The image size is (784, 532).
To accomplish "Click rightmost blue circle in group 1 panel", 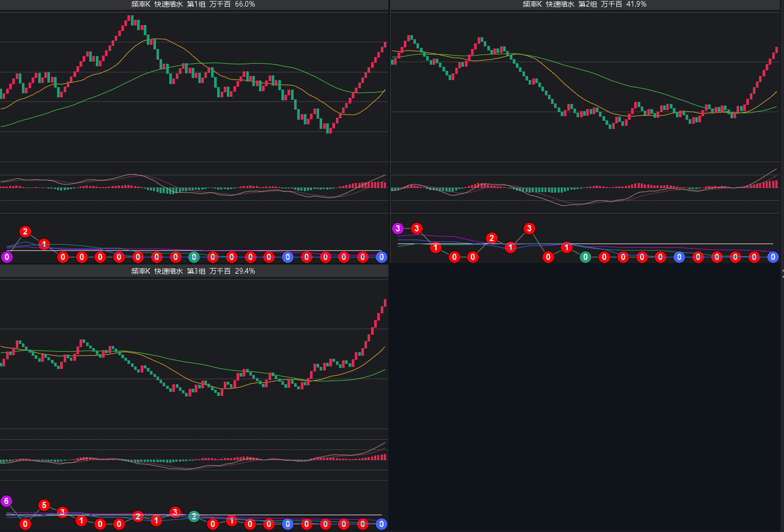I will (x=381, y=257).
